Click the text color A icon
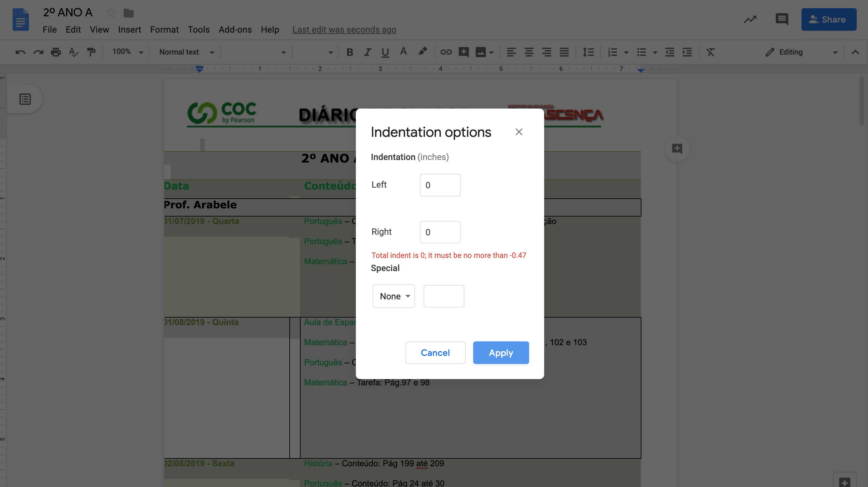This screenshot has height=487, width=868. point(403,52)
